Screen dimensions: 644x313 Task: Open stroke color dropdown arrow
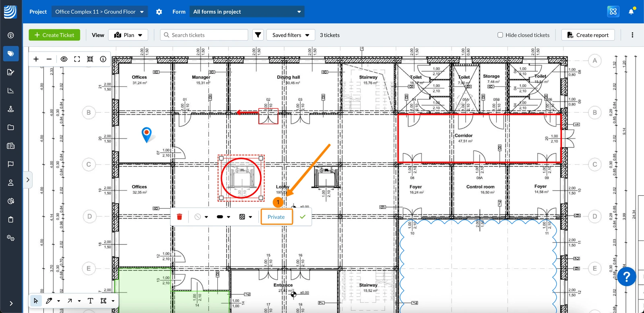[x=206, y=217]
